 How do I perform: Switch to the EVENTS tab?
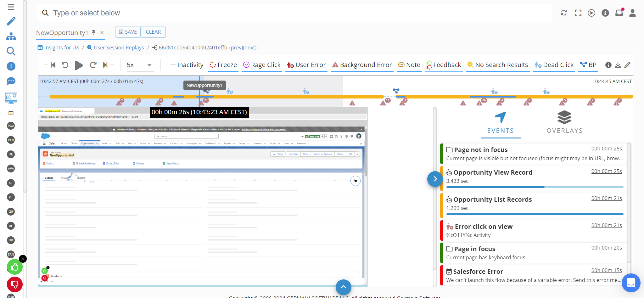tap(501, 123)
